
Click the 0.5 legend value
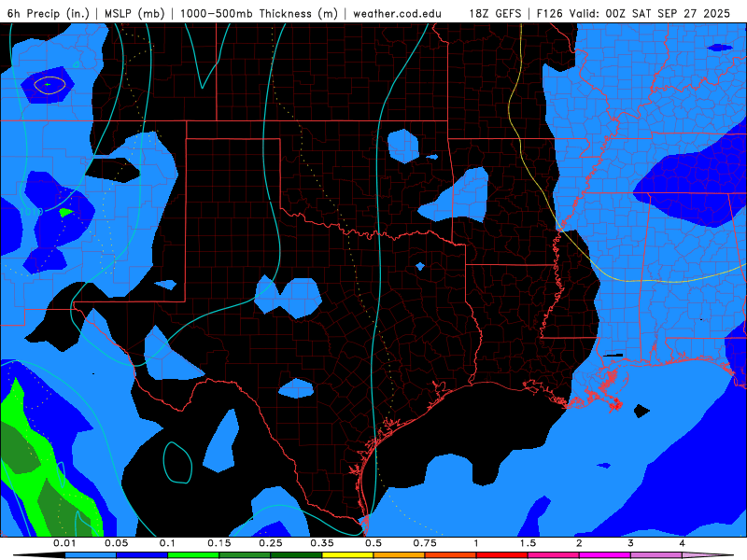pyautogui.click(x=373, y=543)
